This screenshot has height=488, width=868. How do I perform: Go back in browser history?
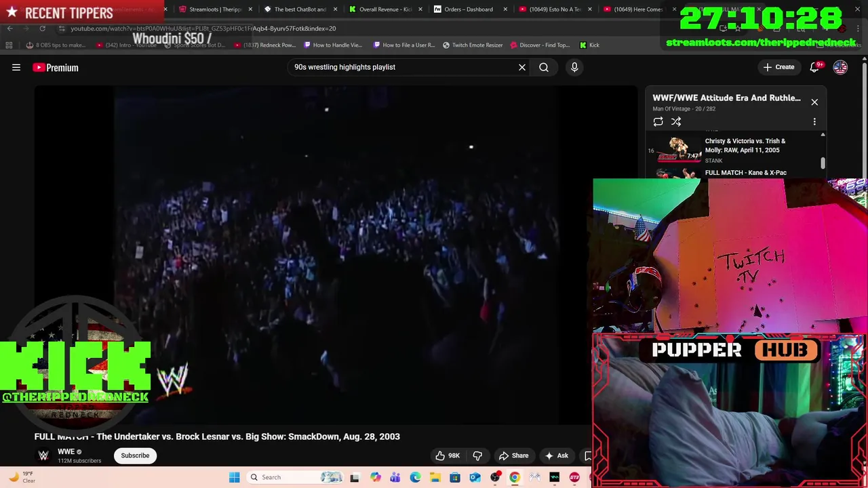tap(9, 28)
